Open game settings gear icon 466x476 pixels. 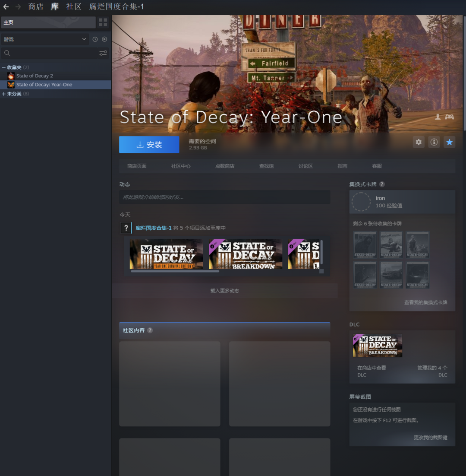(419, 142)
